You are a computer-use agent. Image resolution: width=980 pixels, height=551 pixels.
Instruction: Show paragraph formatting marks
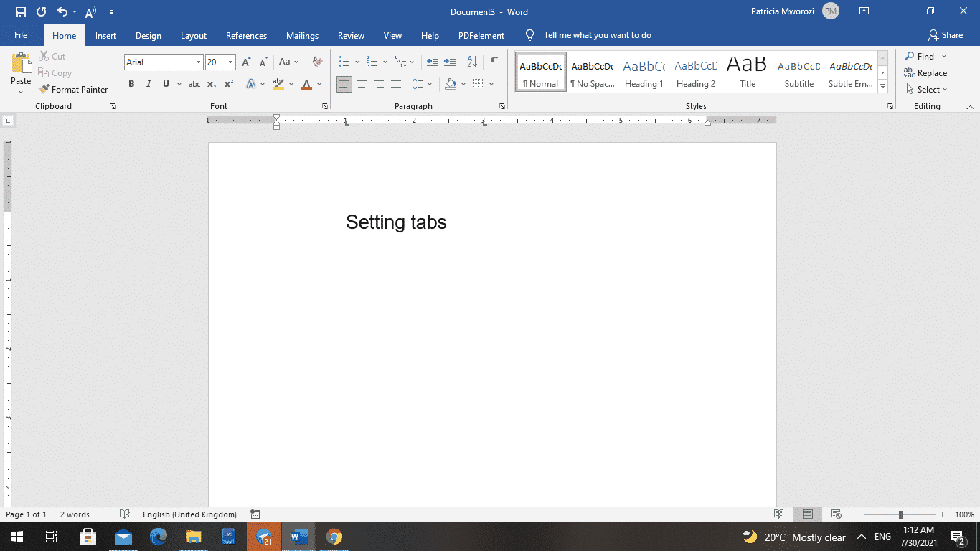coord(493,62)
